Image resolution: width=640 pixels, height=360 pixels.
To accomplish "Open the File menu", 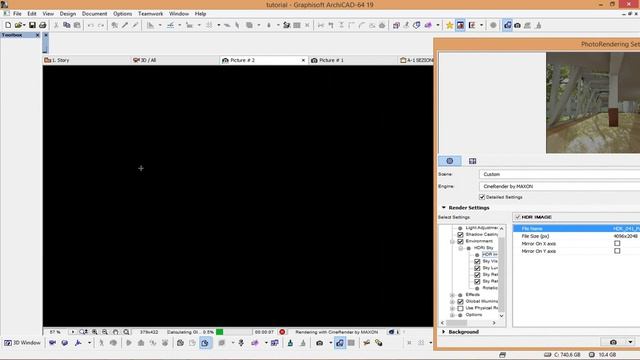I will tap(17, 13).
